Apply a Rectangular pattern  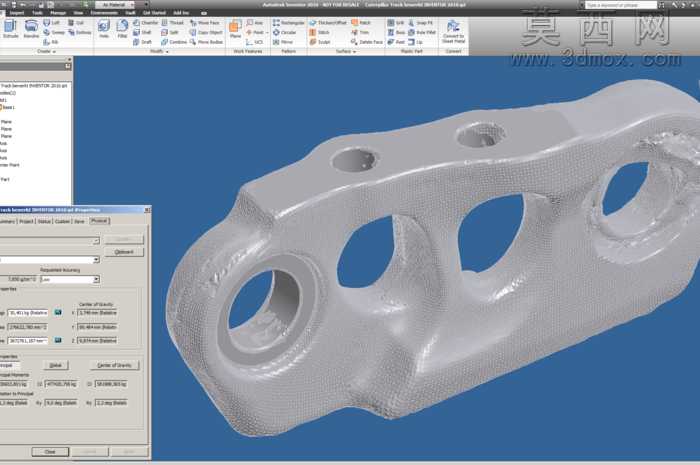tap(288, 23)
